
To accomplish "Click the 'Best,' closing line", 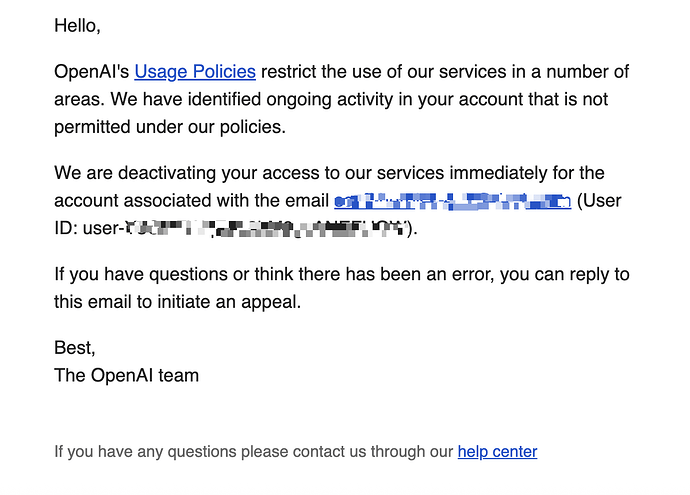I will tap(75, 348).
